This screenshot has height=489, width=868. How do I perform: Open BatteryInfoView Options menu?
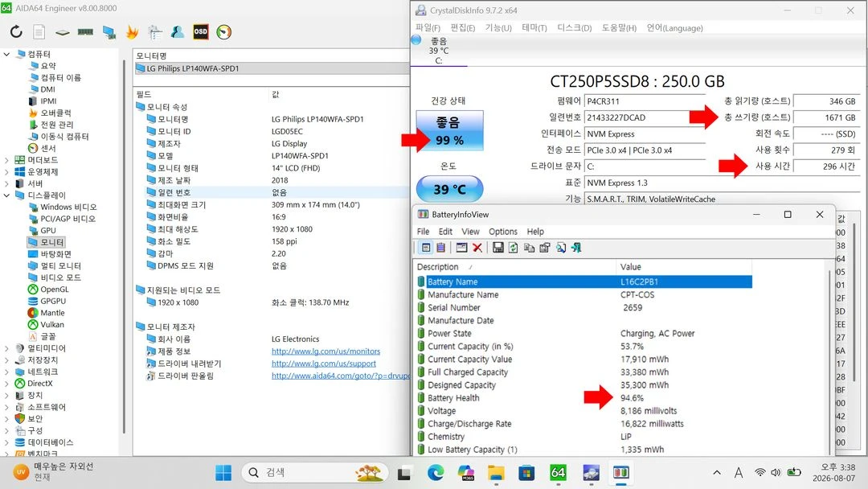[x=502, y=232]
